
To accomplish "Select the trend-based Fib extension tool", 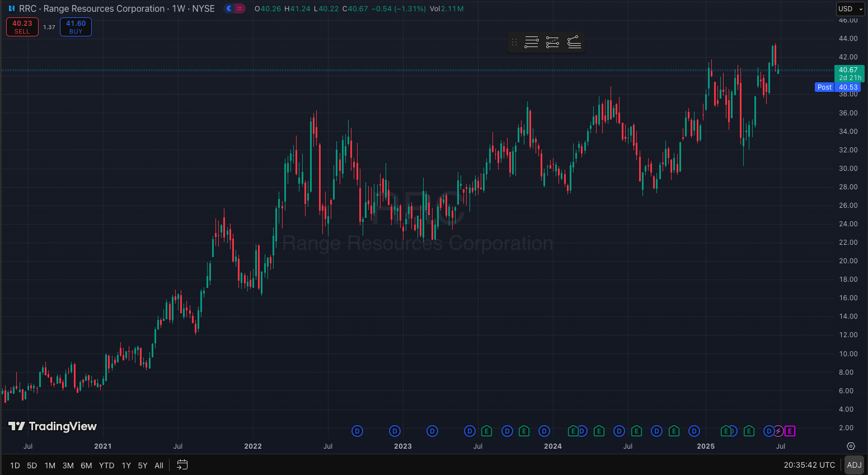I will click(552, 42).
